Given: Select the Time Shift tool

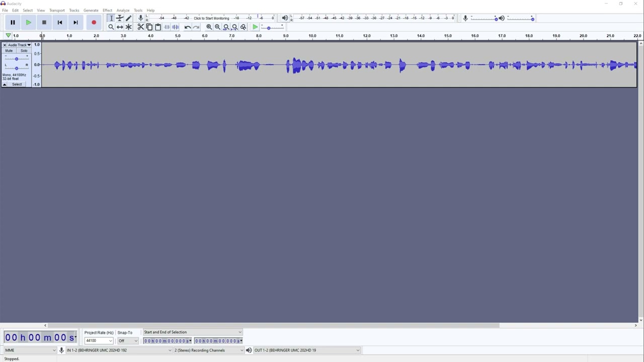Looking at the screenshot, I should [120, 27].
